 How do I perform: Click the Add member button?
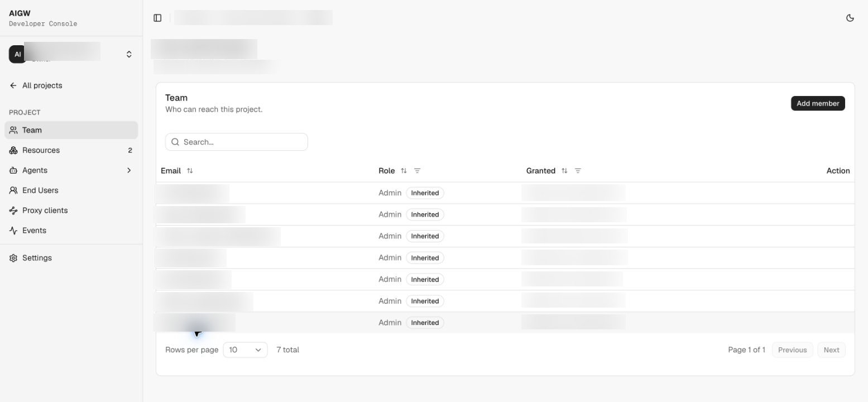tap(818, 103)
